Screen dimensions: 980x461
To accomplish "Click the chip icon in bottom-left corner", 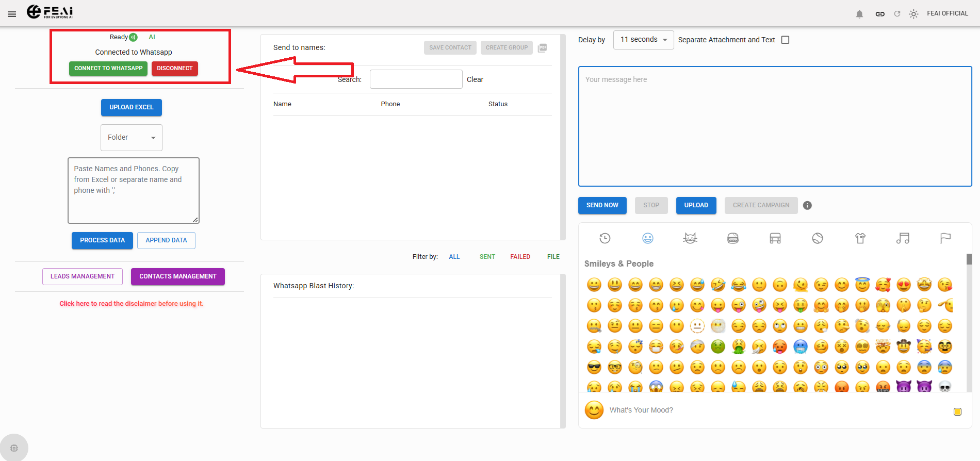I will [14, 448].
